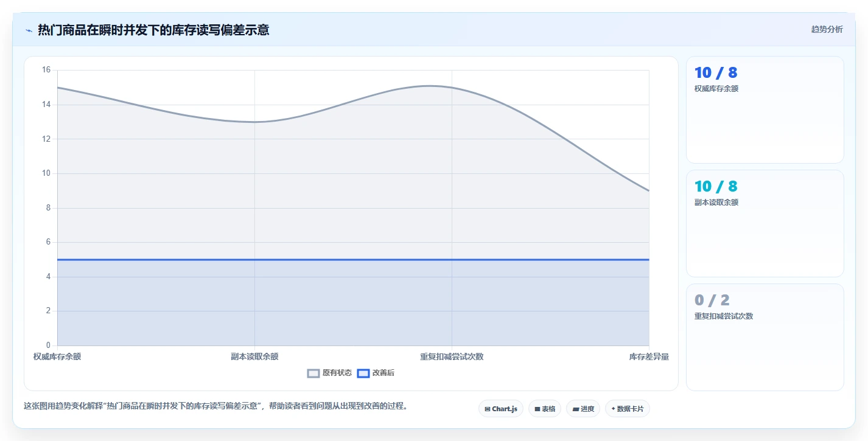Click the 原有状态 legend text
The image size is (868, 441).
[337, 373]
